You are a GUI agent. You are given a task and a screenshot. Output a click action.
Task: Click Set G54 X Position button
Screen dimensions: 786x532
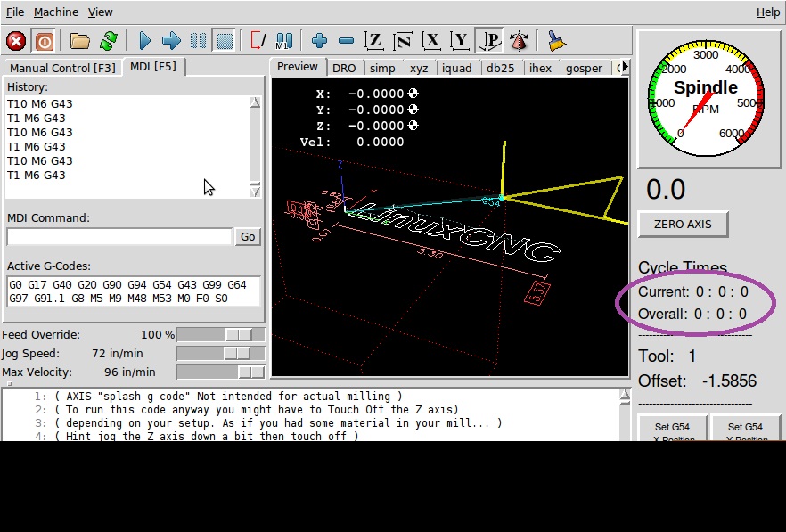coord(672,430)
